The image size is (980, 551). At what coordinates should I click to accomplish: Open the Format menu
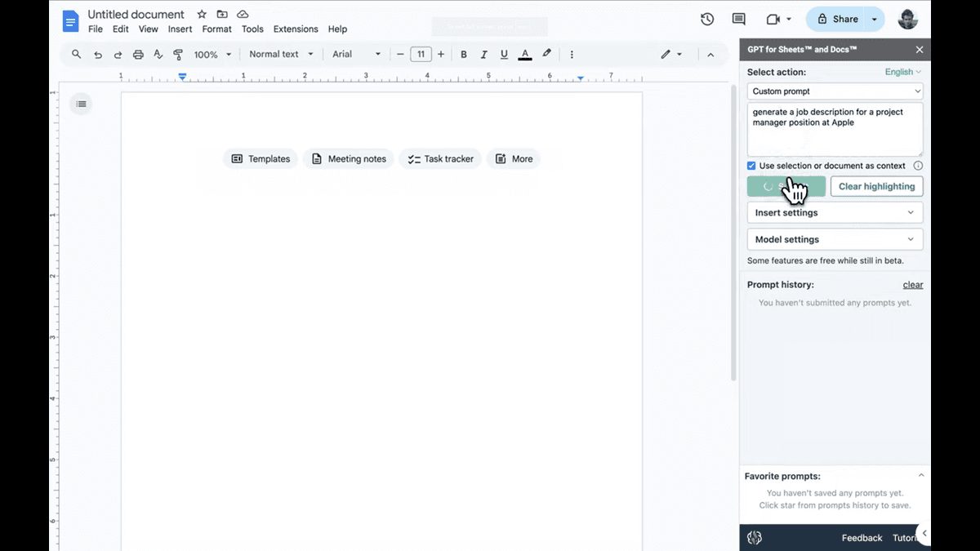(x=216, y=29)
